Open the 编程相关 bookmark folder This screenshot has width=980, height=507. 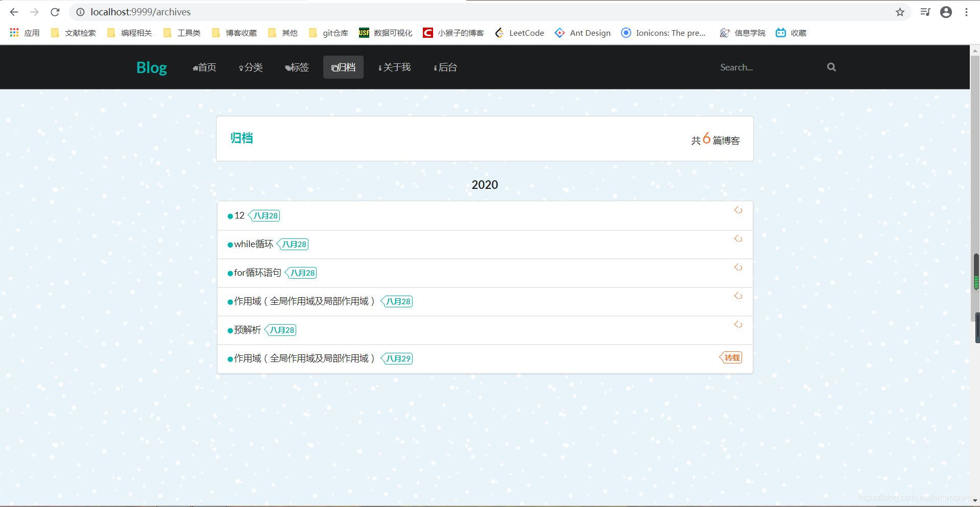coord(130,33)
